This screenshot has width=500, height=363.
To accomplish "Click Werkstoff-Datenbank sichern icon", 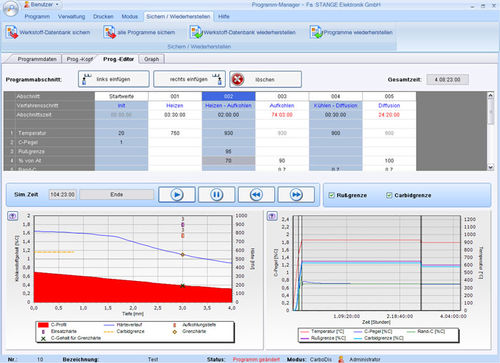I will point(12,32).
